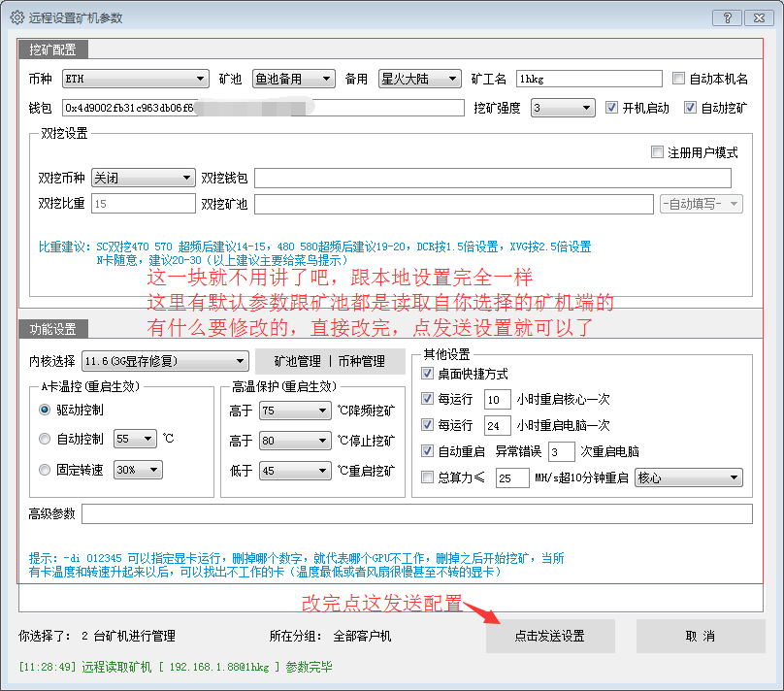Uncheck 桌面快捷方式
784x691 pixels.
(427, 372)
